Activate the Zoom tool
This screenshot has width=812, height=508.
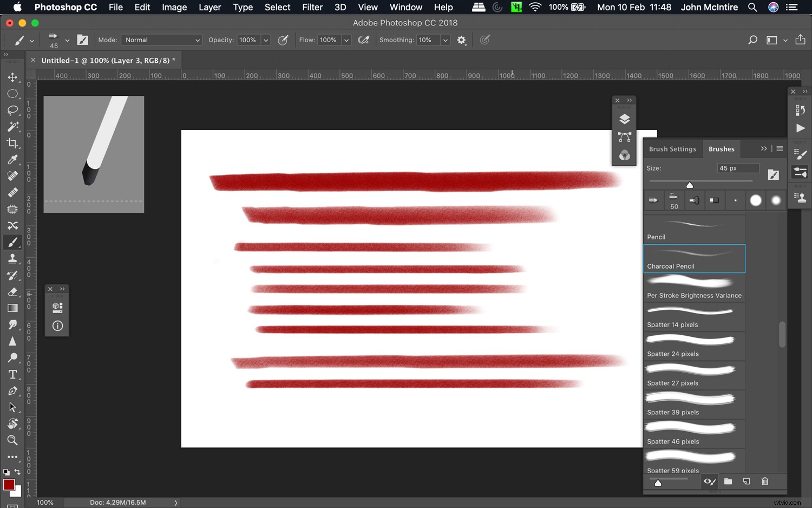(x=13, y=440)
